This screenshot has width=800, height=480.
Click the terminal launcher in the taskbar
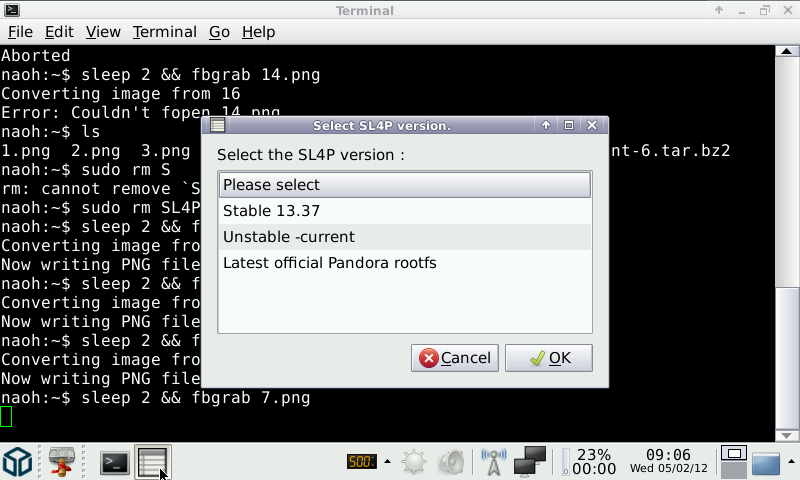click(115, 462)
